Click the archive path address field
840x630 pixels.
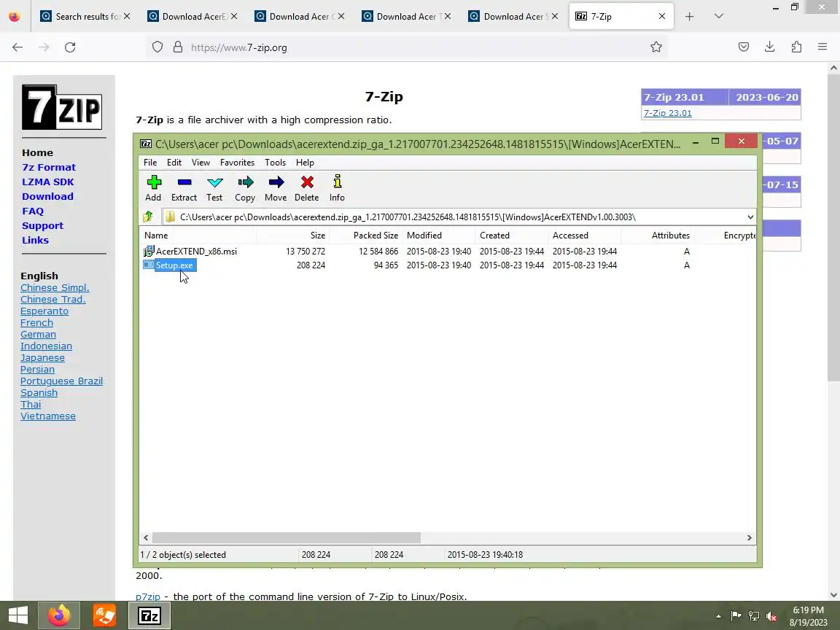[x=454, y=217]
